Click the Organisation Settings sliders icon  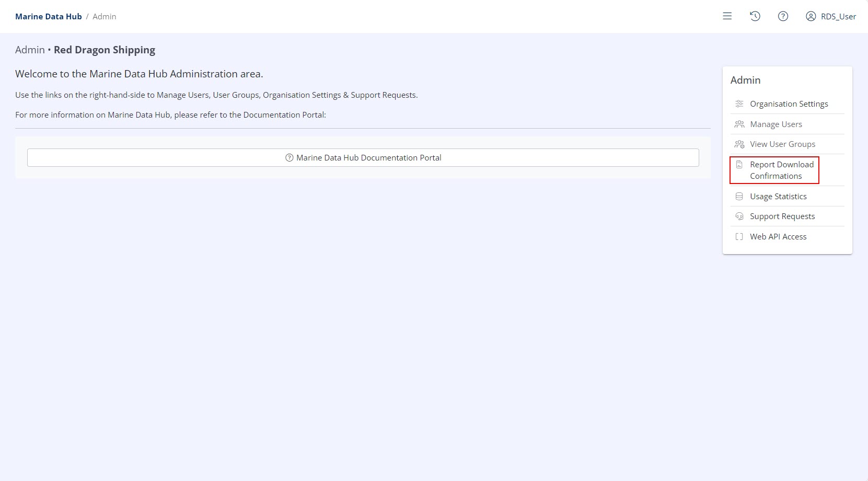coord(739,104)
